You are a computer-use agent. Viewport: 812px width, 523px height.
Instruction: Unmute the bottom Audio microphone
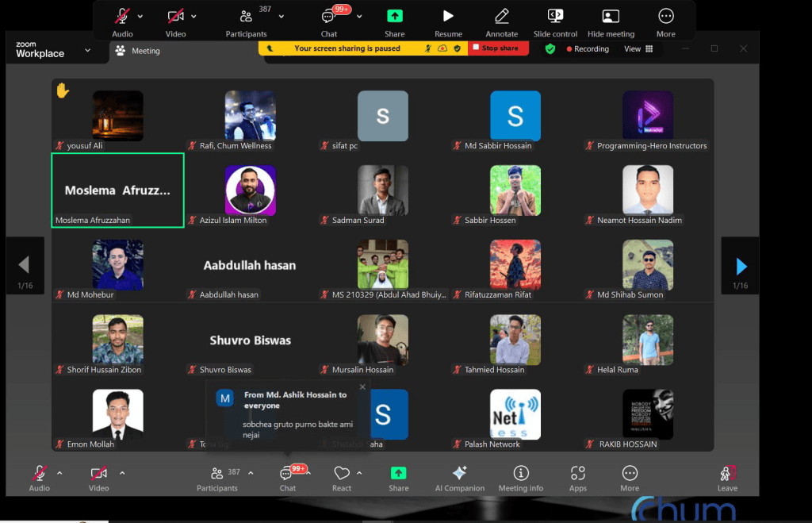pyautogui.click(x=40, y=473)
